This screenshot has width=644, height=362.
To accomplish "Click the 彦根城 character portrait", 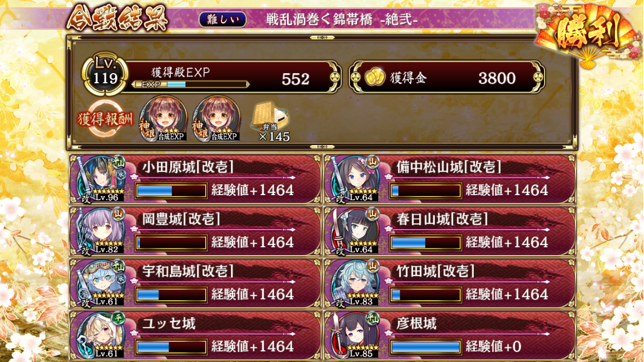I will click(356, 335).
